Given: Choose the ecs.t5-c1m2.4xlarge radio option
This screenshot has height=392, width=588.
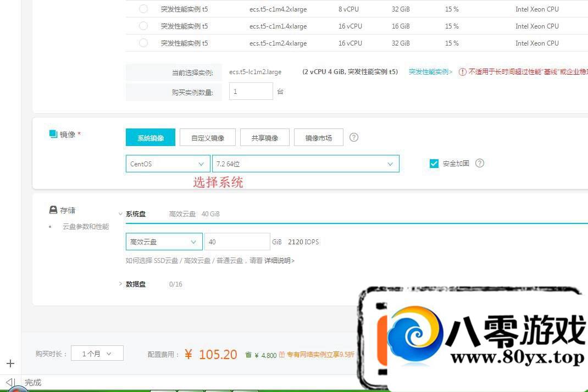Looking at the screenshot, I should point(143,43).
